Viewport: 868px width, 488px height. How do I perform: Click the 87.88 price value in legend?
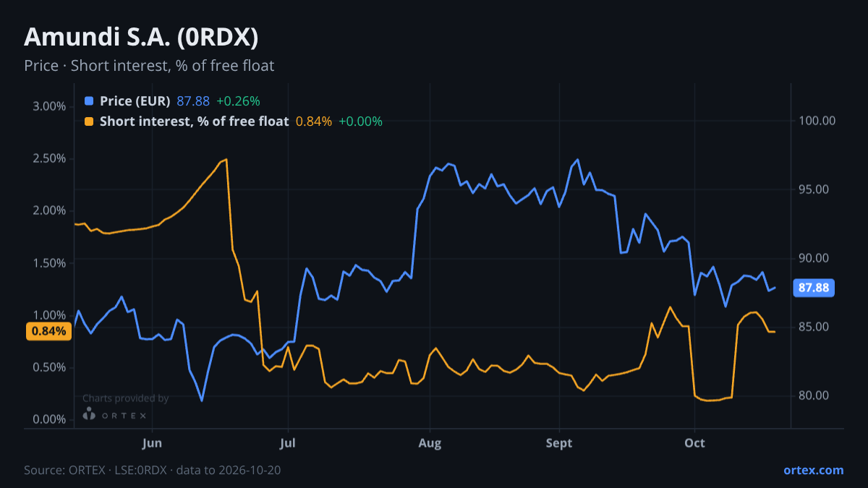tap(193, 100)
